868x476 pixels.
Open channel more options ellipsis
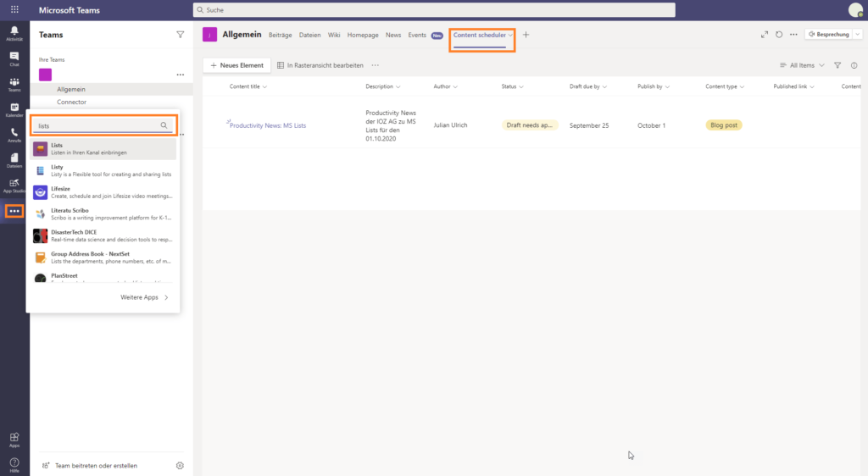click(x=793, y=34)
